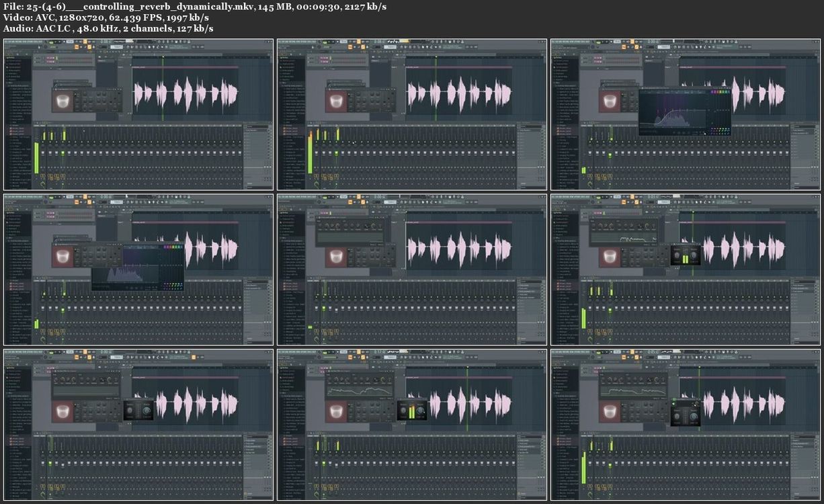
Task: Select the green level meter plugin in middle-right frame
Action: click(686, 255)
